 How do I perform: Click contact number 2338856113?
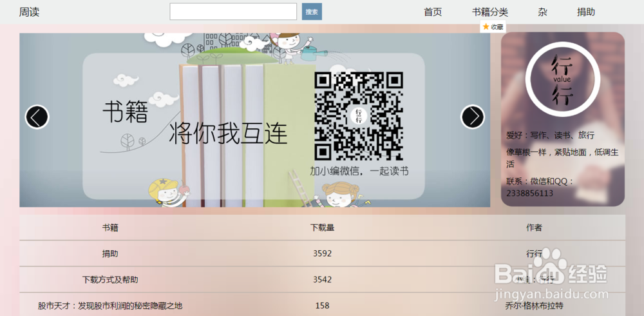pos(529,193)
